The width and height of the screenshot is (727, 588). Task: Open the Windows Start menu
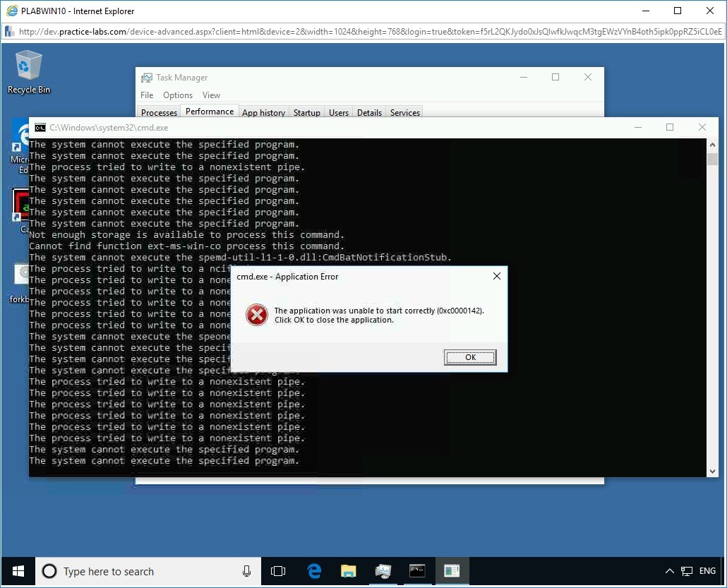pyautogui.click(x=17, y=571)
